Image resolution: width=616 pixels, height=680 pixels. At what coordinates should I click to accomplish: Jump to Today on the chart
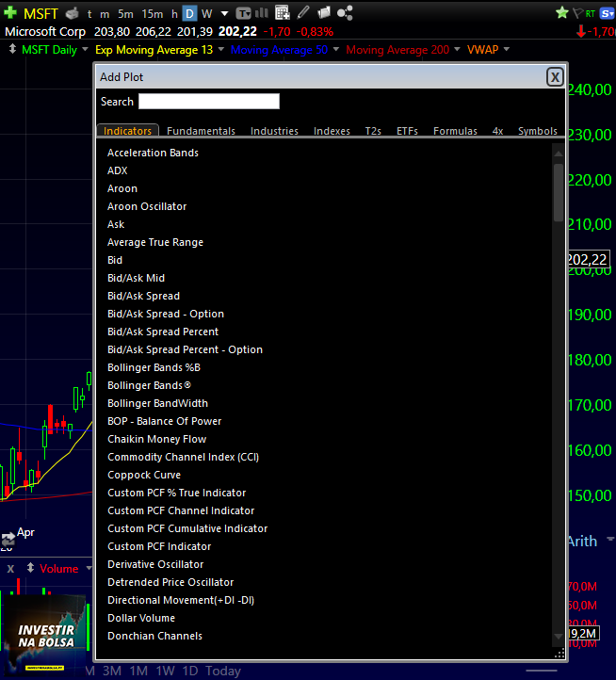223,671
